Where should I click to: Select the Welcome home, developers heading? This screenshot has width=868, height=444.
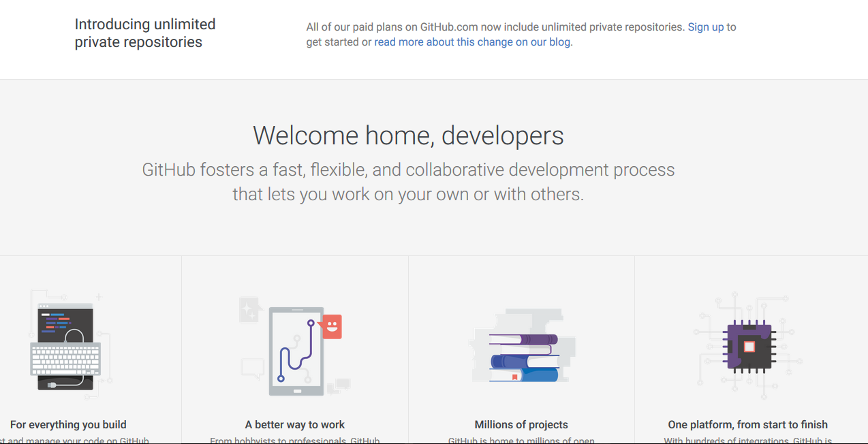408,136
